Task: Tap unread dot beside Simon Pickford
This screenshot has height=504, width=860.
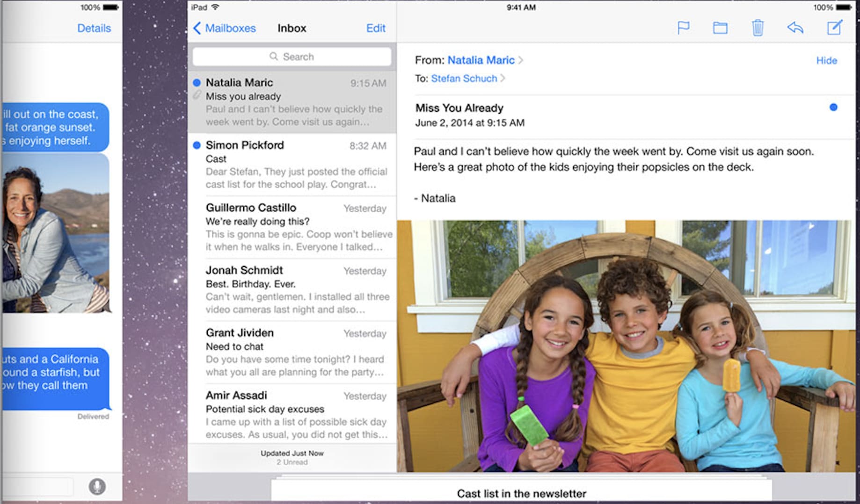Action: (197, 145)
